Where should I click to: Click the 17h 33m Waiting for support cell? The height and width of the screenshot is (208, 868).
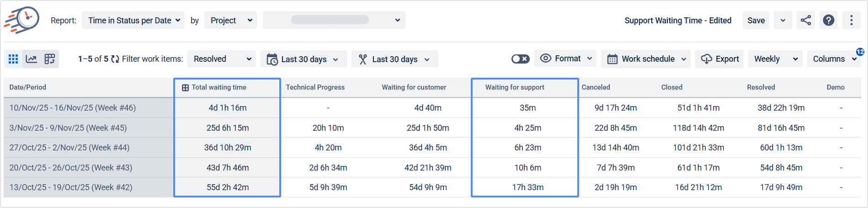tap(527, 187)
